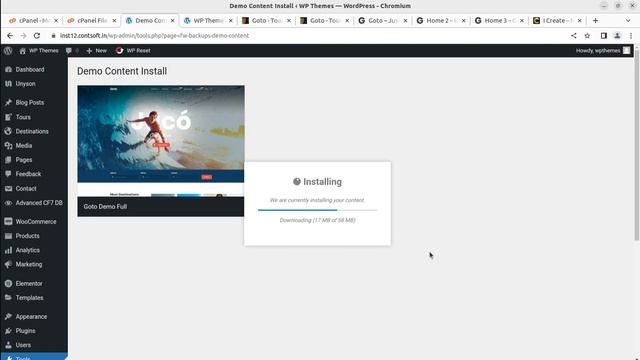Open WP Themes site link in admin bar
The image size is (640, 360).
coord(39,51)
